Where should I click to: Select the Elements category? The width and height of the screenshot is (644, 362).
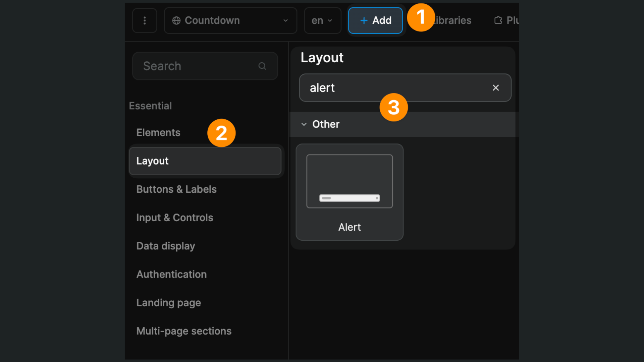click(158, 132)
